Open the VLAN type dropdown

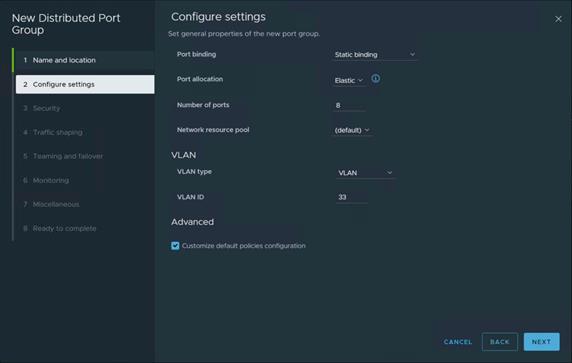[x=365, y=173]
